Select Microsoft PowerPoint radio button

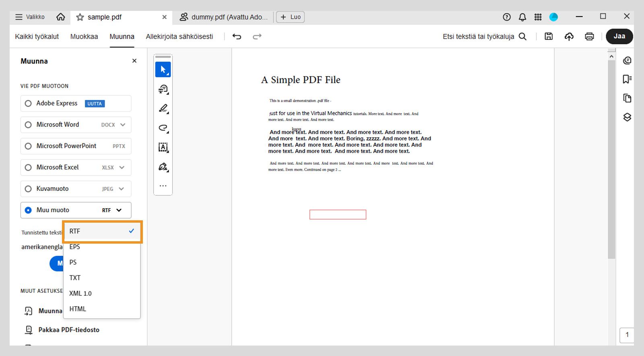pyautogui.click(x=28, y=146)
